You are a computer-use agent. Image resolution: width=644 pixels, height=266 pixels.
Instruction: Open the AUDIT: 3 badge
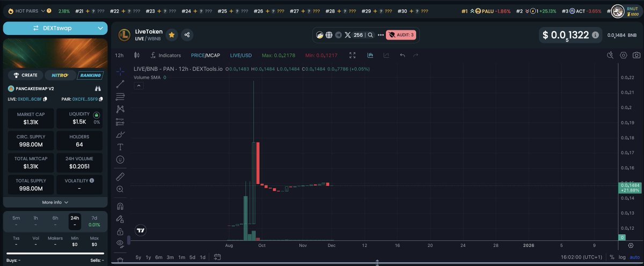tap(400, 35)
